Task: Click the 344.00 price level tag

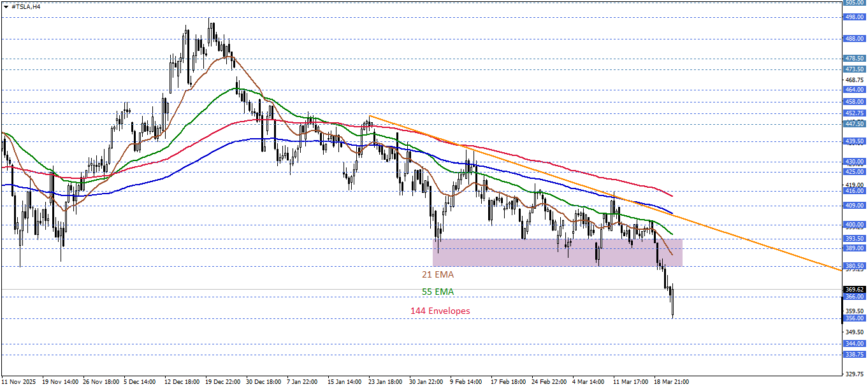Action: point(854,343)
